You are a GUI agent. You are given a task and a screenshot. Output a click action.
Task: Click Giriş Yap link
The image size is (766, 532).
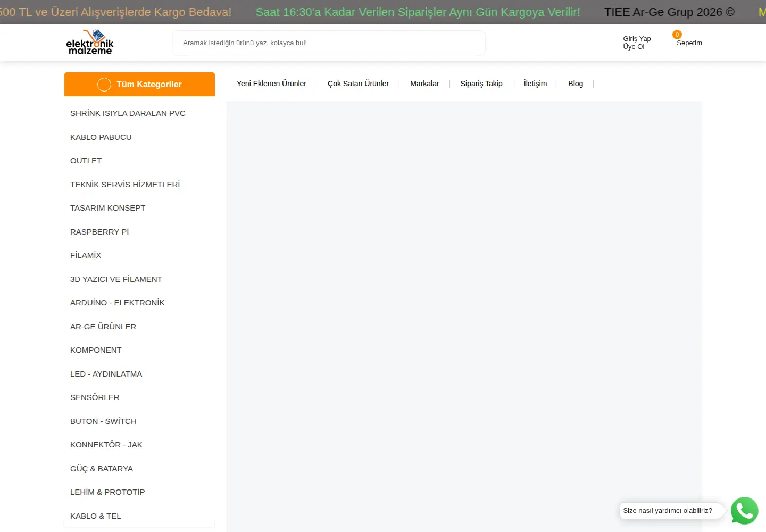click(x=637, y=39)
